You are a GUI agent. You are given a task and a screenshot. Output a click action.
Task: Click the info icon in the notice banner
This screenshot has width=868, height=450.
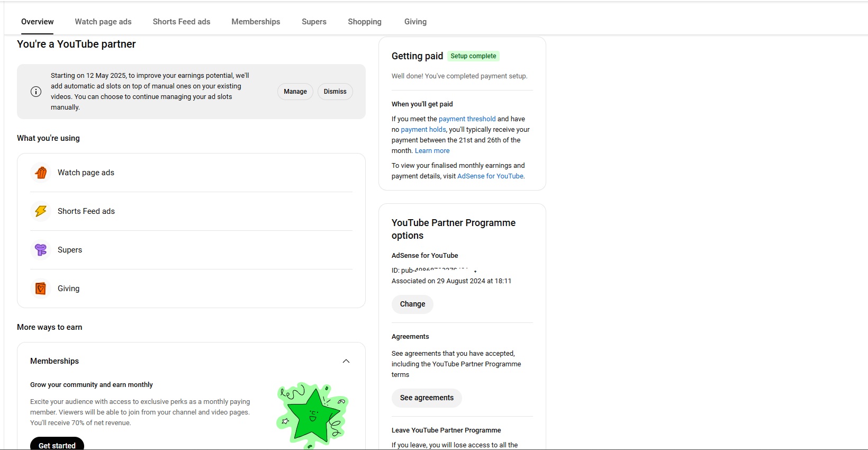coord(36,92)
